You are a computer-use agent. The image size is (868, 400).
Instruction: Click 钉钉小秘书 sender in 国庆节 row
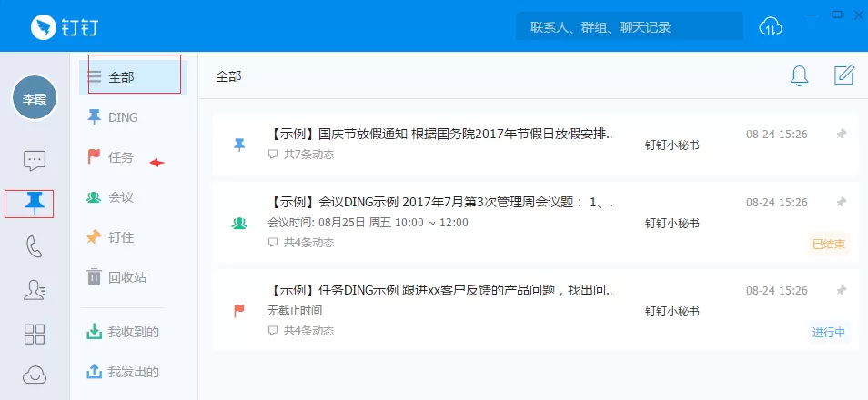point(672,145)
